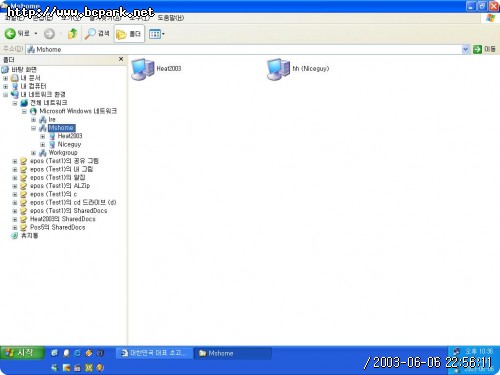Select highlighted Mshome item in tree
The height and width of the screenshot is (375, 500).
point(61,128)
